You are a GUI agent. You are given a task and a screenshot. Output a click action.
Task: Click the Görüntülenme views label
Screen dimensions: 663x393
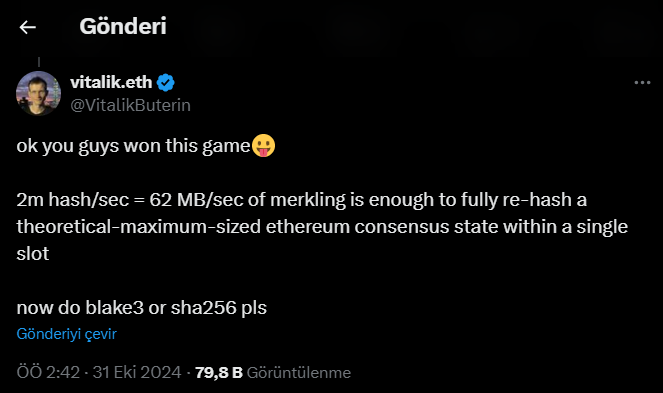point(299,373)
